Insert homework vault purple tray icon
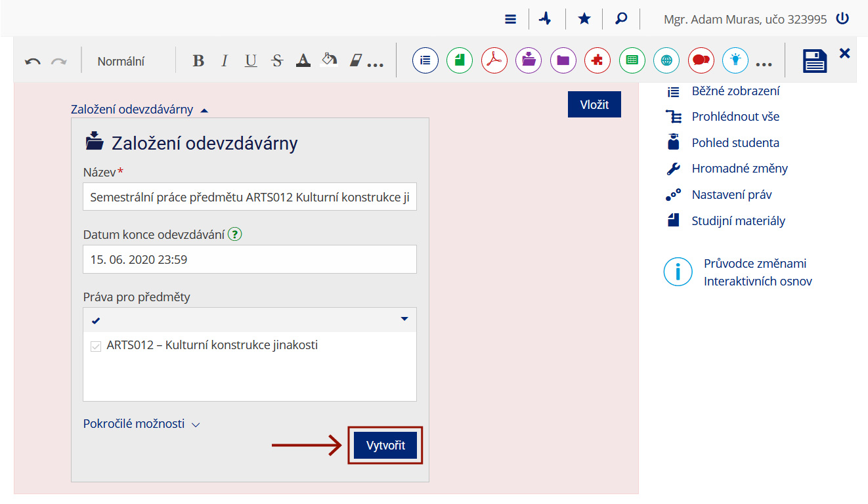The height and width of the screenshot is (504, 868). click(x=529, y=60)
